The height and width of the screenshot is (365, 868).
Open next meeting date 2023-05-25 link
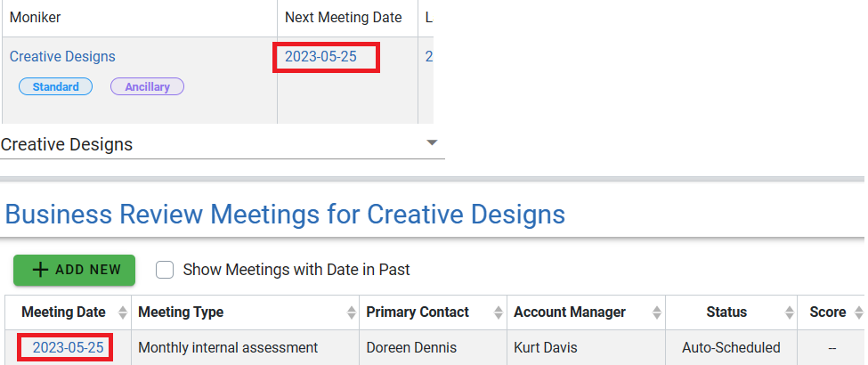321,56
